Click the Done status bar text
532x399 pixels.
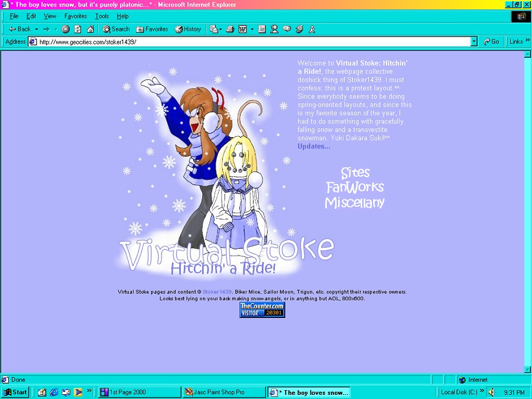(18, 379)
